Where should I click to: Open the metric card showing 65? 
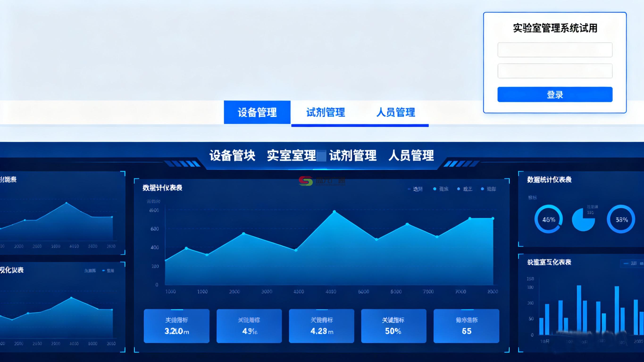pos(466,326)
